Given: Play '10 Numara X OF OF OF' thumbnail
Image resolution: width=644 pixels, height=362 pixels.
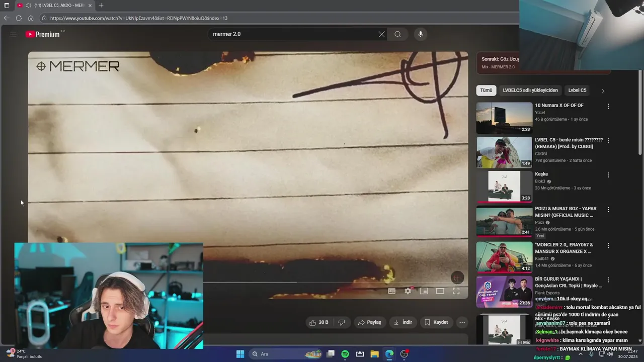Looking at the screenshot, I should [x=504, y=118].
